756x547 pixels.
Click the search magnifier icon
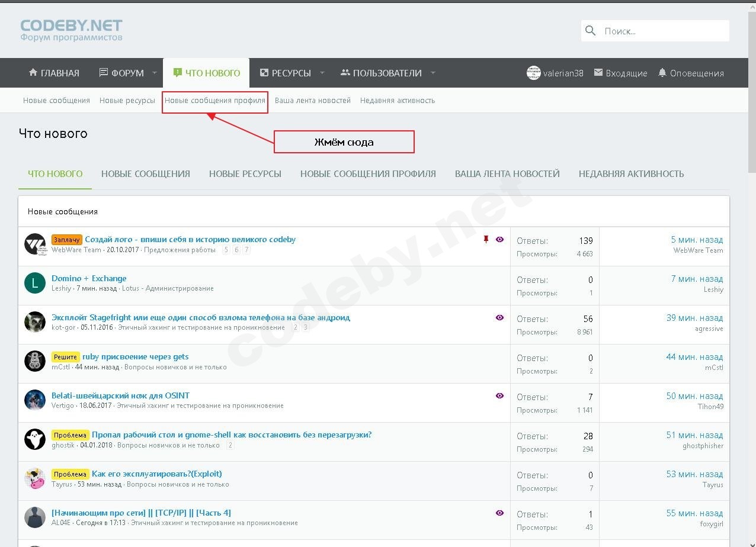tap(590, 31)
